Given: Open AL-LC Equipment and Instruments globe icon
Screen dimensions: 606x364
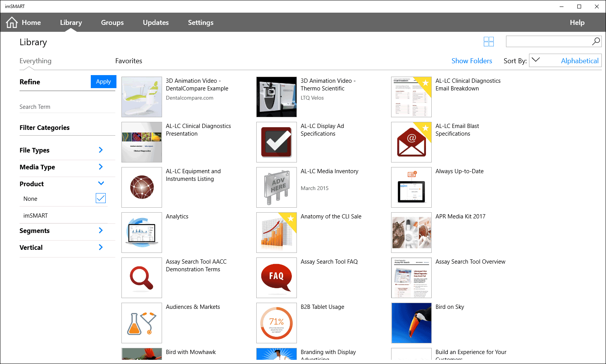Looking at the screenshot, I should (x=142, y=187).
